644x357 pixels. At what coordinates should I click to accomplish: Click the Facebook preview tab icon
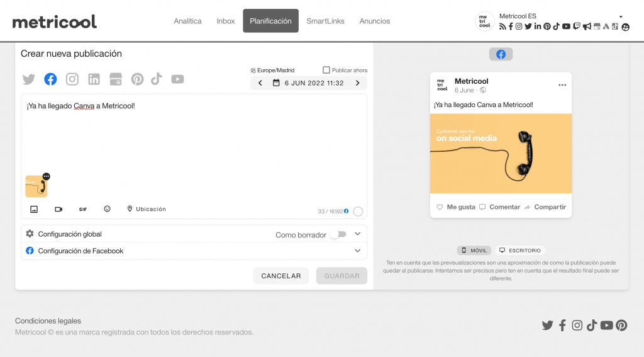click(501, 54)
